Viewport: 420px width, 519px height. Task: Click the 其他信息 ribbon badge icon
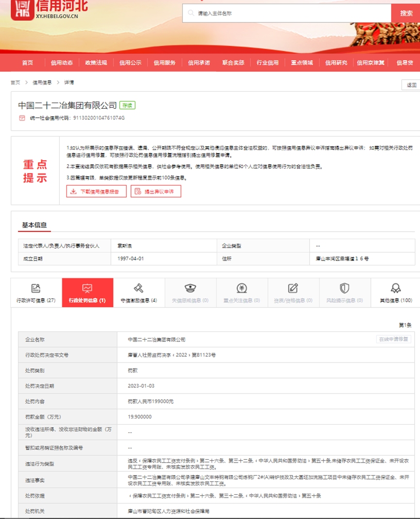tap(396, 288)
